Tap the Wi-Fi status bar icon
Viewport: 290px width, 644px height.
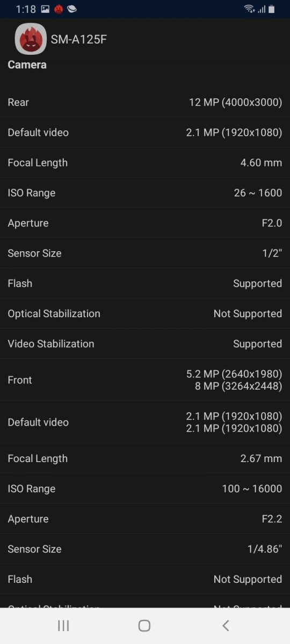tap(249, 9)
